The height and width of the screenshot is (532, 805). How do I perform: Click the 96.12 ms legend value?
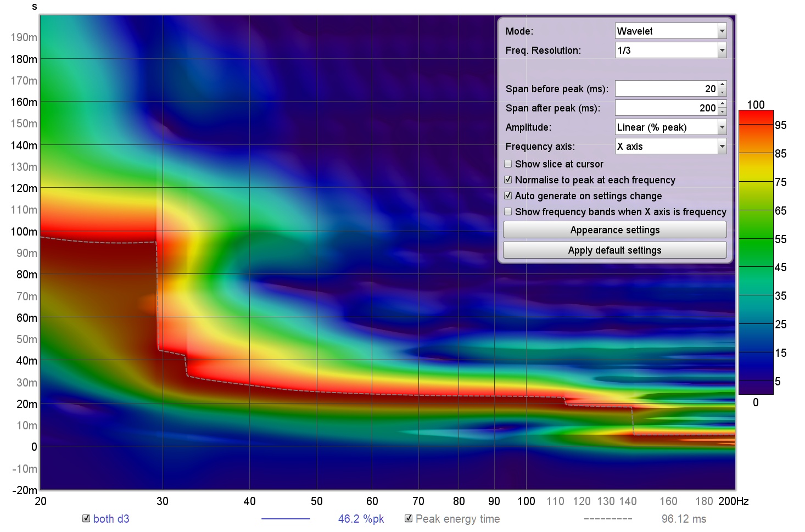684,519
